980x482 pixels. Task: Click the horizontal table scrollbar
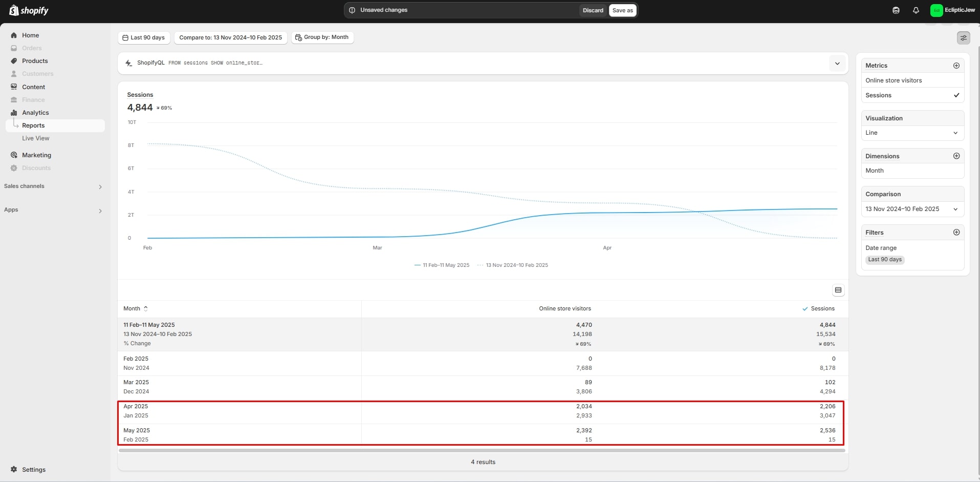pos(481,451)
